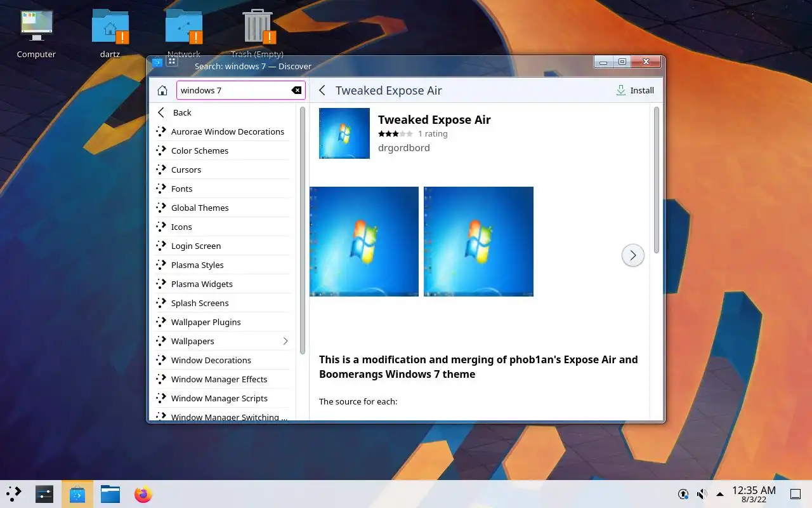Click the Global Themes category icon
The height and width of the screenshot is (508, 812).
161,208
